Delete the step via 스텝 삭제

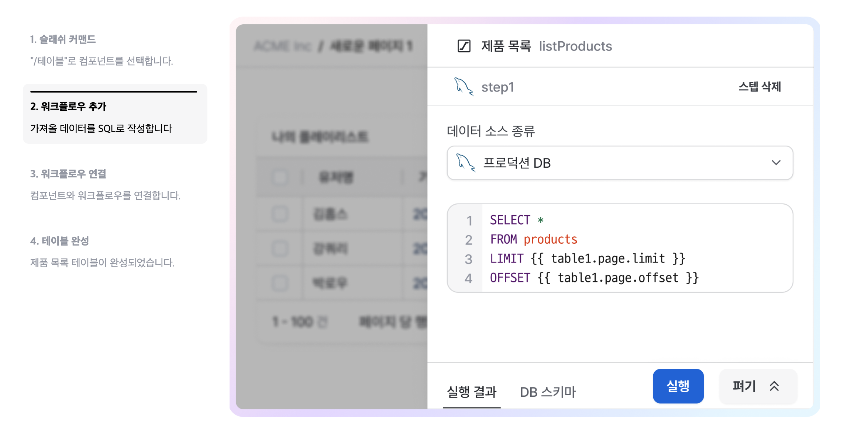click(759, 87)
